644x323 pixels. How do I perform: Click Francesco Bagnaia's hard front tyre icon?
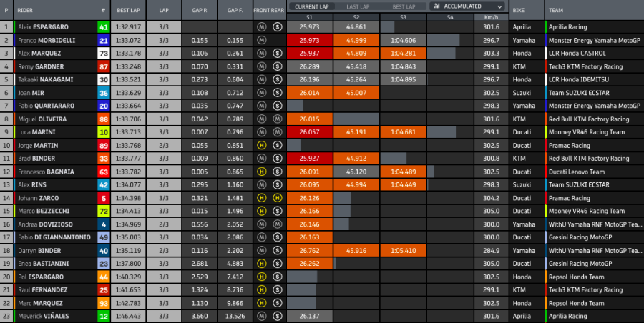pyautogui.click(x=263, y=172)
